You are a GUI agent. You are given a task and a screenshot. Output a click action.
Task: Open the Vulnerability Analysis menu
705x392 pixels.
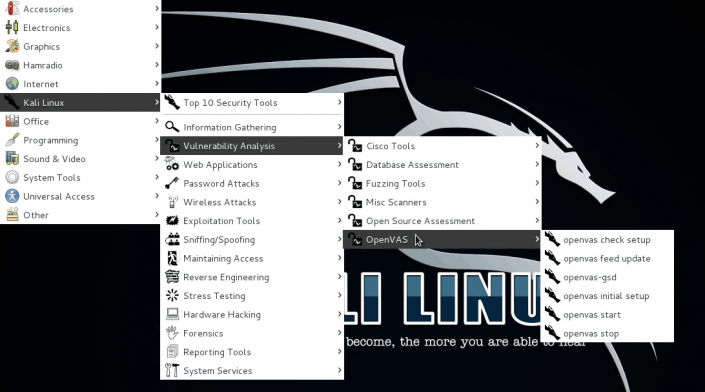(252, 146)
